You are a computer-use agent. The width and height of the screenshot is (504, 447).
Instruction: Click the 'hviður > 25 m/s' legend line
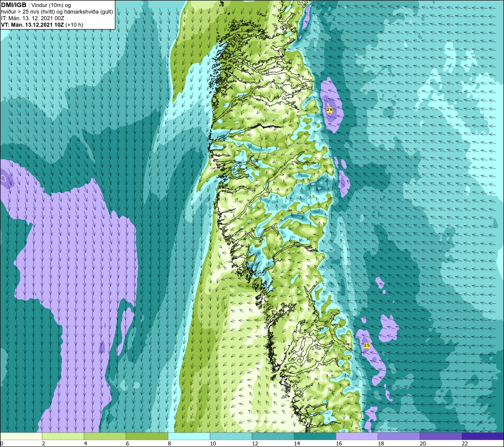[57, 12]
